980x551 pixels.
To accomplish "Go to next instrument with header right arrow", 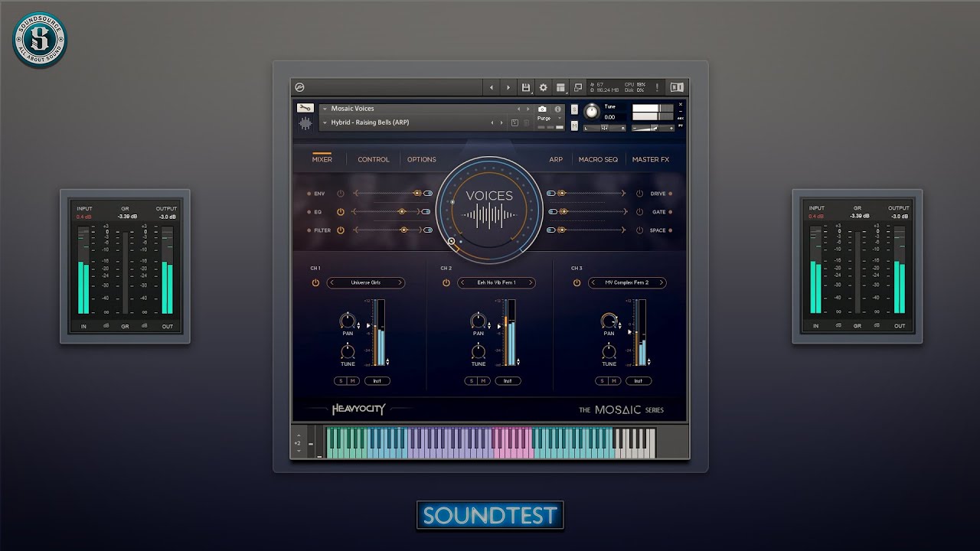I will [x=508, y=87].
